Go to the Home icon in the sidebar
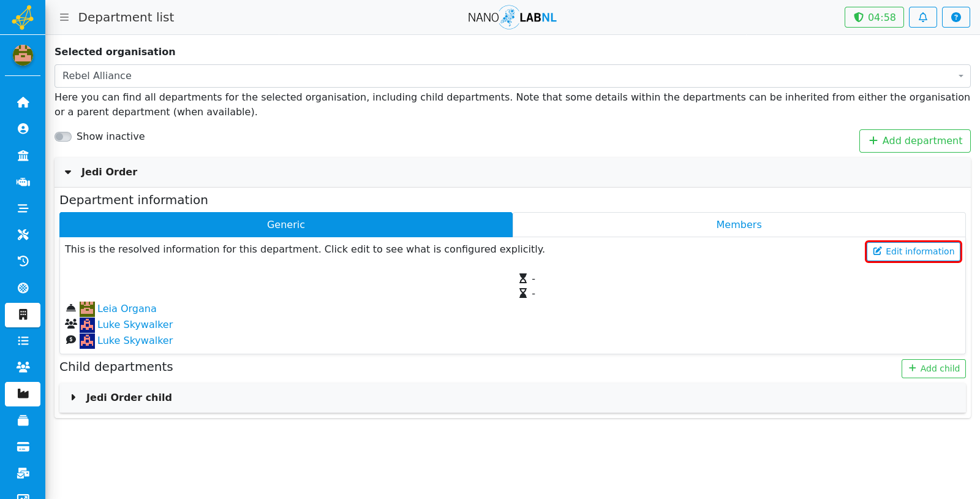980x499 pixels. pos(23,102)
